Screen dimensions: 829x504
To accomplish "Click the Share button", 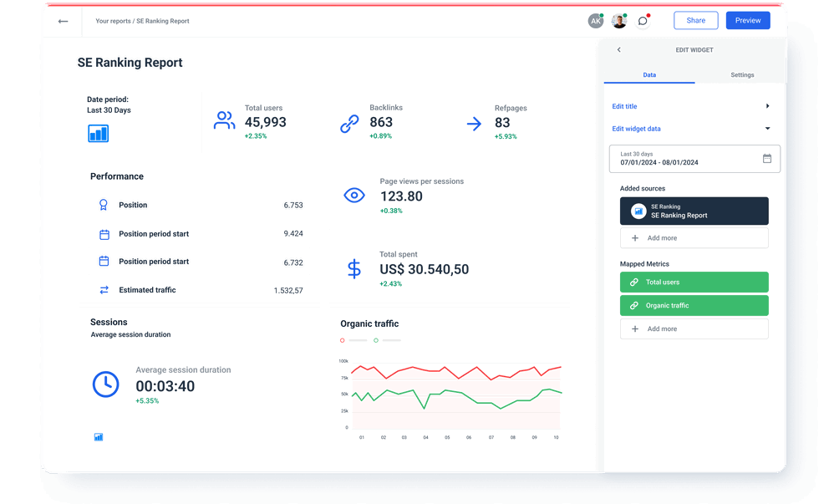I will 695,20.
